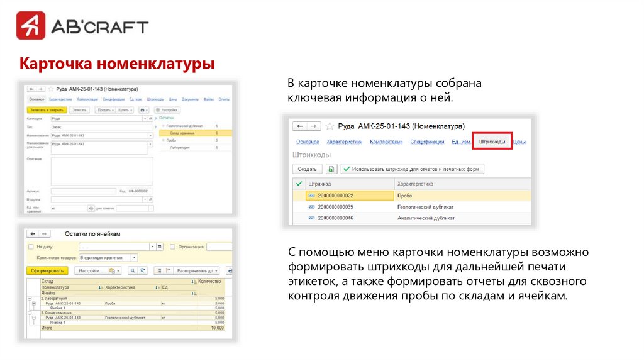Go forward in the Основное item card
The image size is (644, 361).
click(41, 89)
